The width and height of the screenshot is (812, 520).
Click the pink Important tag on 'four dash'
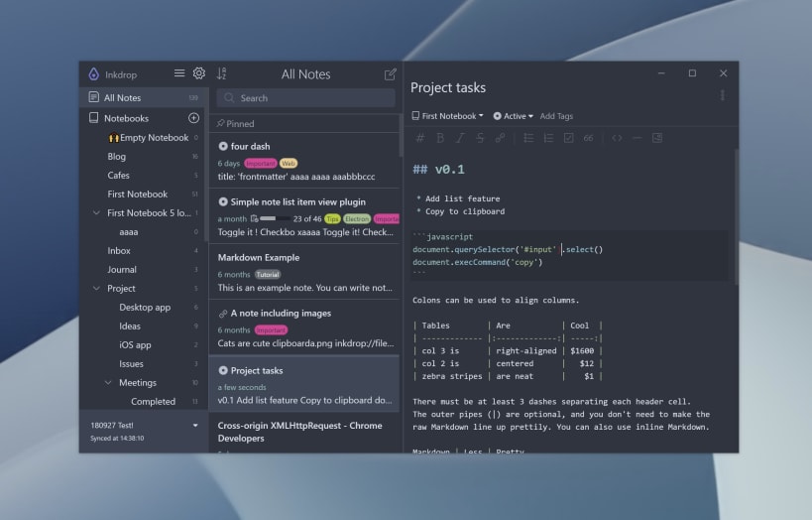[x=261, y=164]
